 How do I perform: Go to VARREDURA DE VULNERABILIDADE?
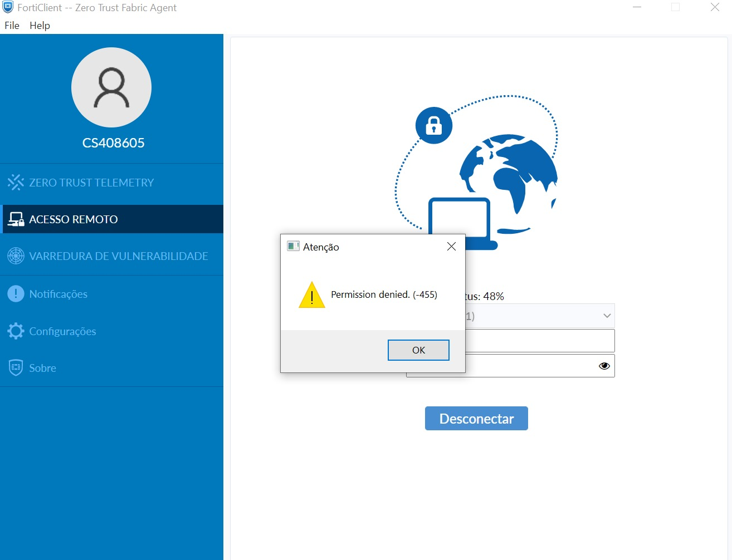[x=111, y=256]
